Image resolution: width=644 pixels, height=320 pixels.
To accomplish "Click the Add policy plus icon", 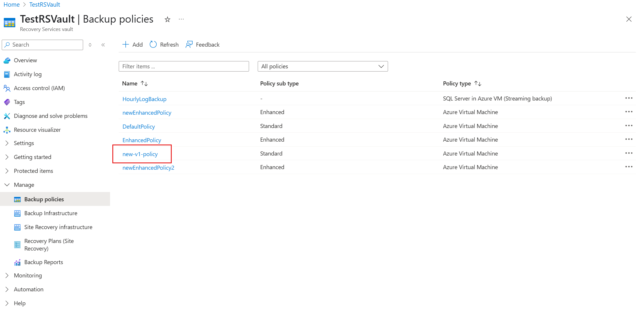I will tap(125, 45).
